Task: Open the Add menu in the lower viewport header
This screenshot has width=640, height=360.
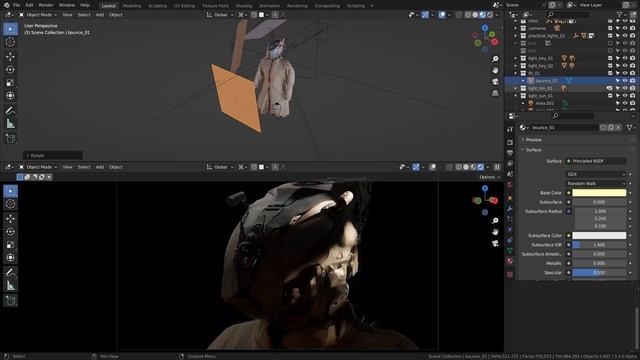Action: pos(100,167)
